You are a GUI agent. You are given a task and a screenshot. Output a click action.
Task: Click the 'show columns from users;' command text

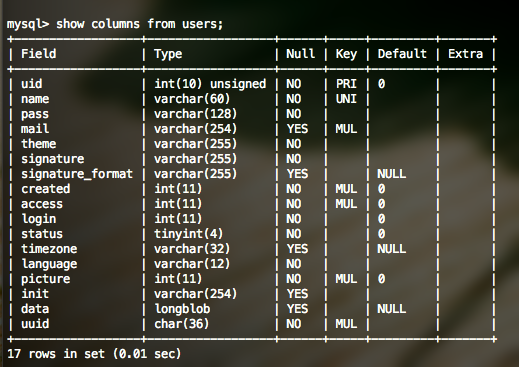click(x=140, y=24)
